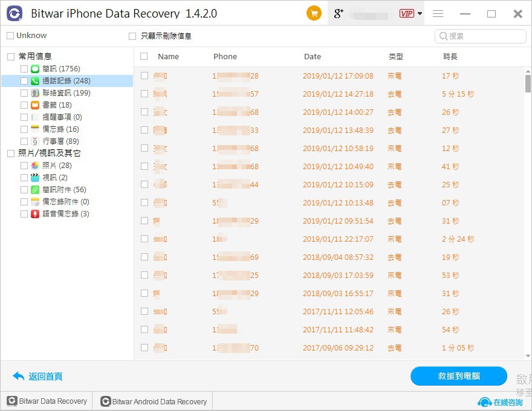Click the VIP badge icon
Viewport: 532px width, 411px height.
pyautogui.click(x=406, y=13)
